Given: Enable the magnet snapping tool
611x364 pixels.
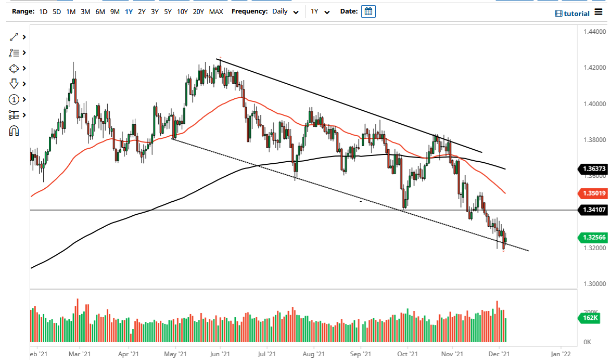Looking at the screenshot, I should (14, 130).
